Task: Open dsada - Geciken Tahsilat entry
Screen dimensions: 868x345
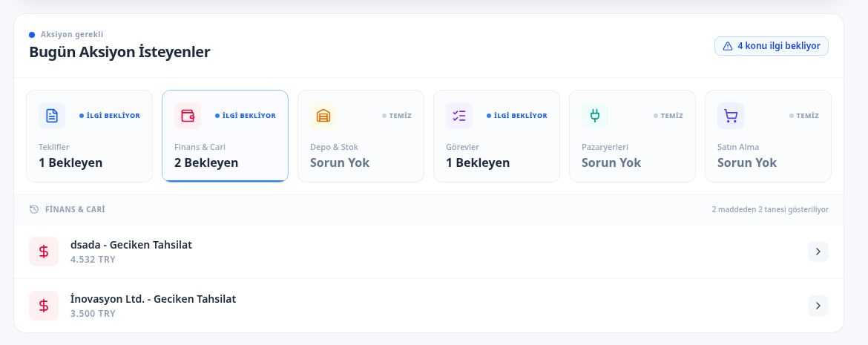Action: click(x=429, y=252)
